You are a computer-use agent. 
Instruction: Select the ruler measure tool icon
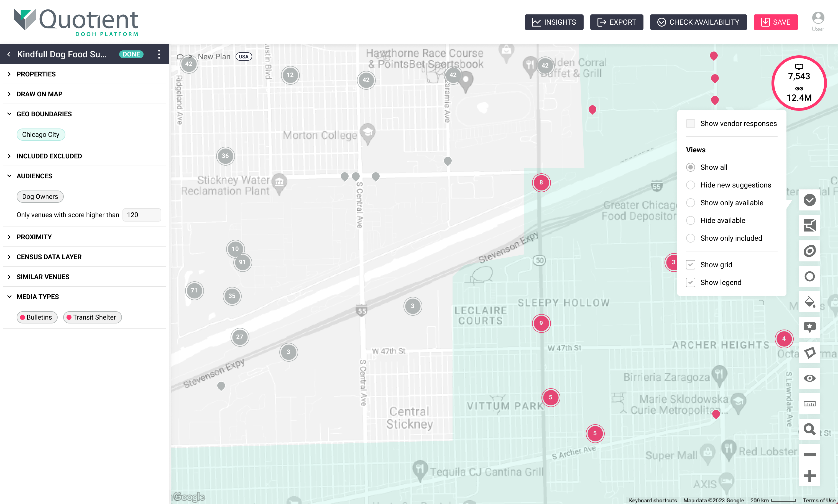point(809,403)
